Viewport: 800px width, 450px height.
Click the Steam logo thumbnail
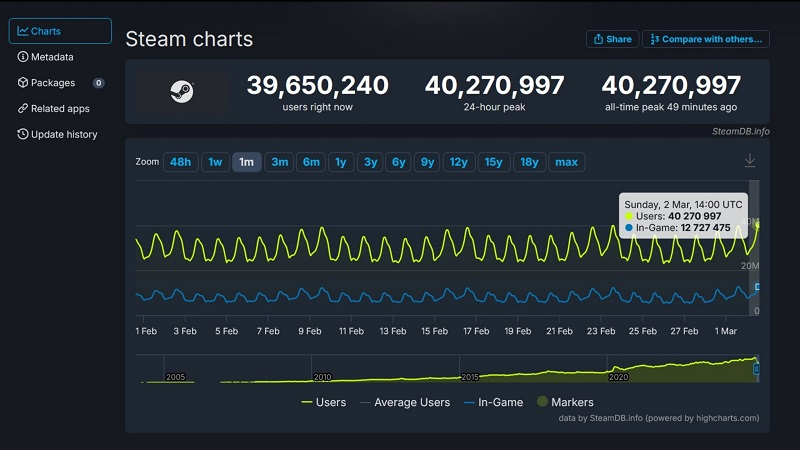point(182,91)
